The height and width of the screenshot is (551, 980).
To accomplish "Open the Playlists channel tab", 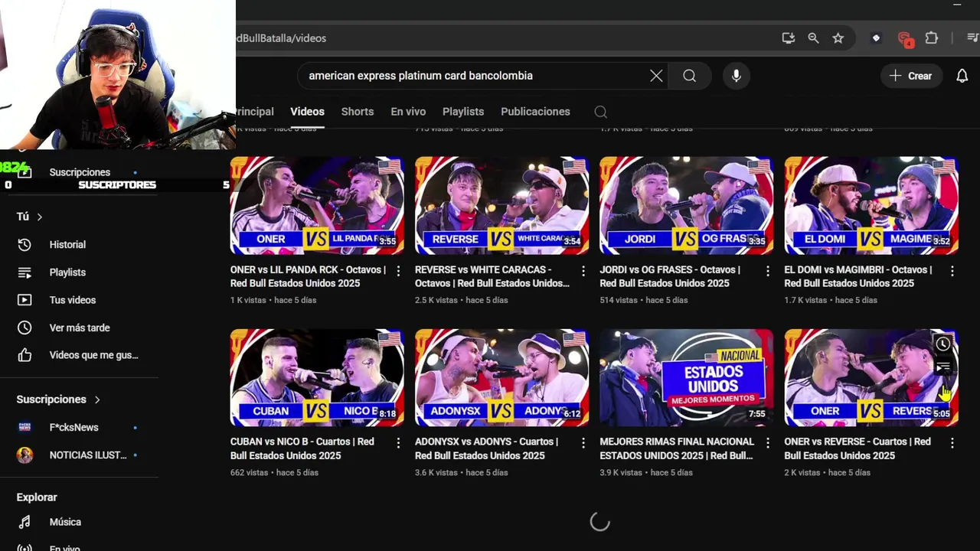I will pos(463,112).
